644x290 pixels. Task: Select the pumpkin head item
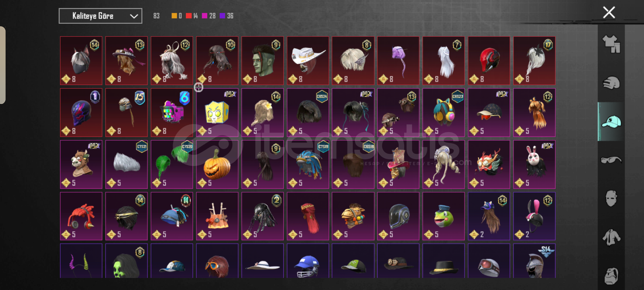coord(217,164)
